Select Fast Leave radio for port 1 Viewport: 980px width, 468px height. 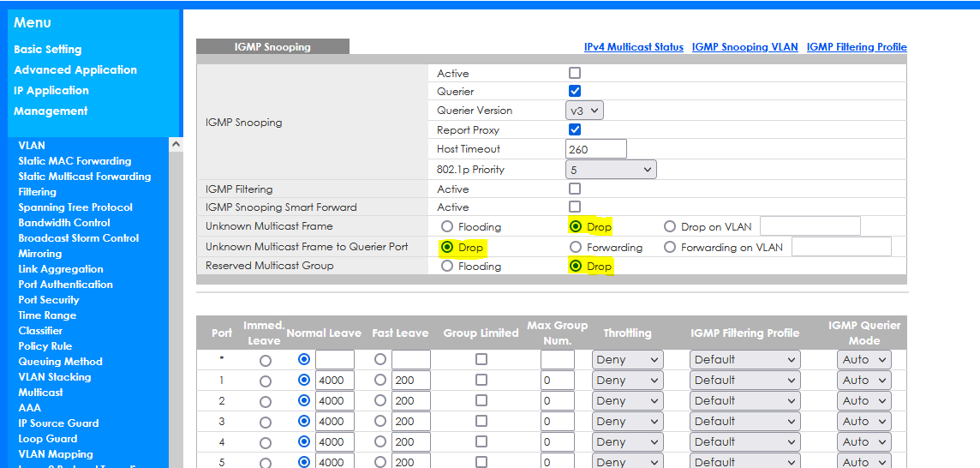[380, 380]
